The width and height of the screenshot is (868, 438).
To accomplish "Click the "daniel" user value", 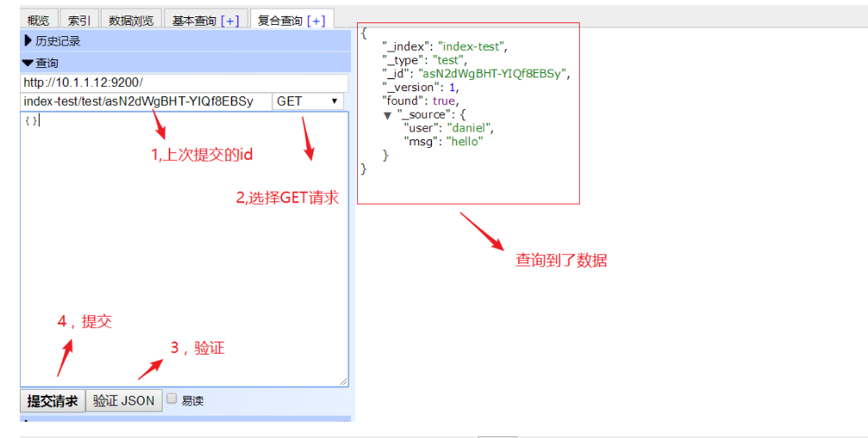I will (469, 128).
